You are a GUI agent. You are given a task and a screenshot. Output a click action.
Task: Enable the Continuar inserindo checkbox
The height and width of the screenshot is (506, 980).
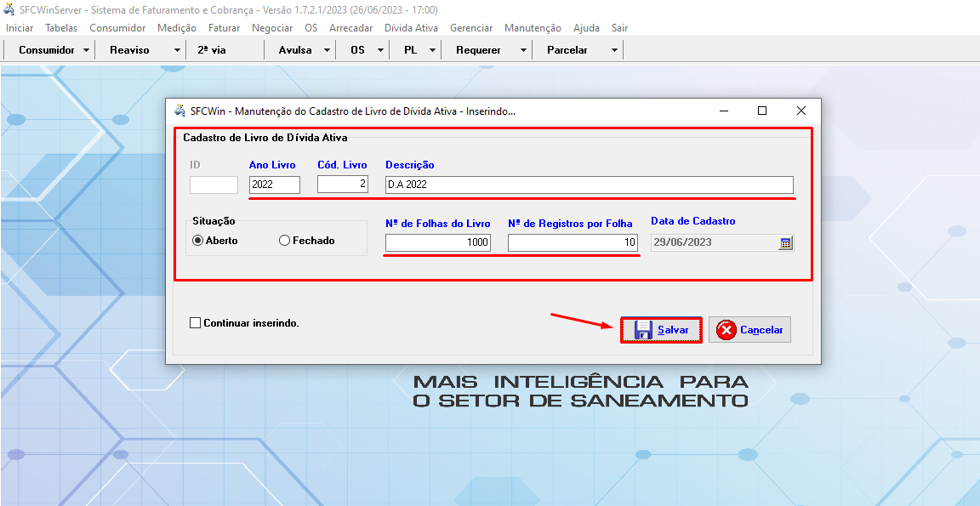point(196,323)
